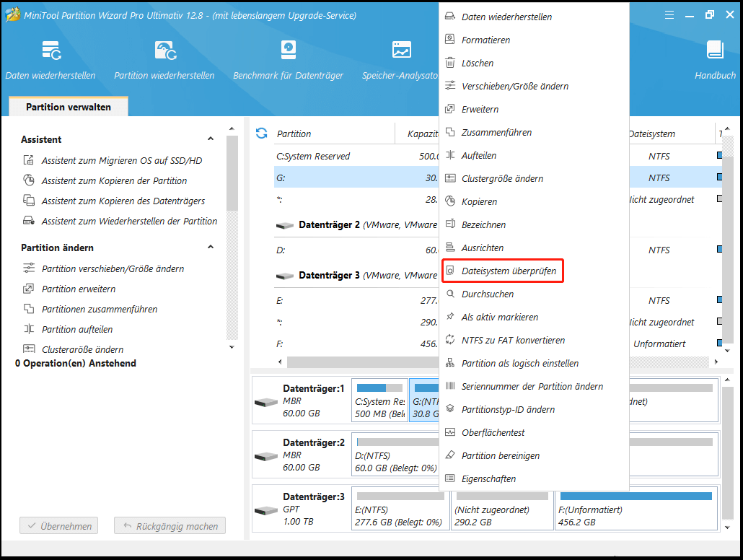Click Partitionen zusammenführen in sidebar
Image resolution: width=743 pixels, height=560 pixels.
[100, 309]
